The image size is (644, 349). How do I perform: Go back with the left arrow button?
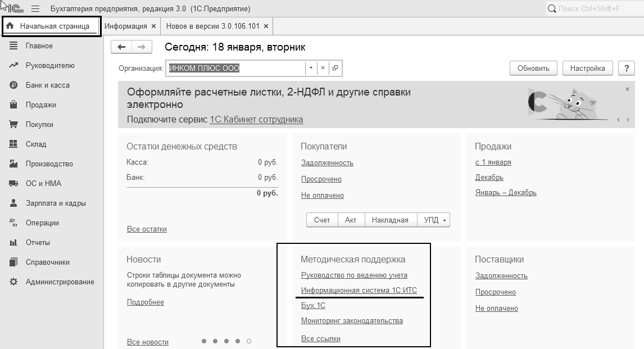(x=121, y=47)
